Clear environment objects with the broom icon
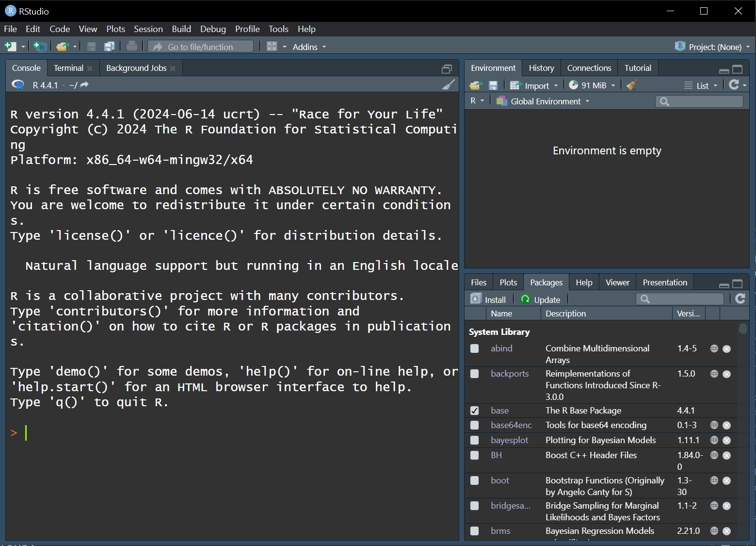The height and width of the screenshot is (546, 756). [x=631, y=85]
